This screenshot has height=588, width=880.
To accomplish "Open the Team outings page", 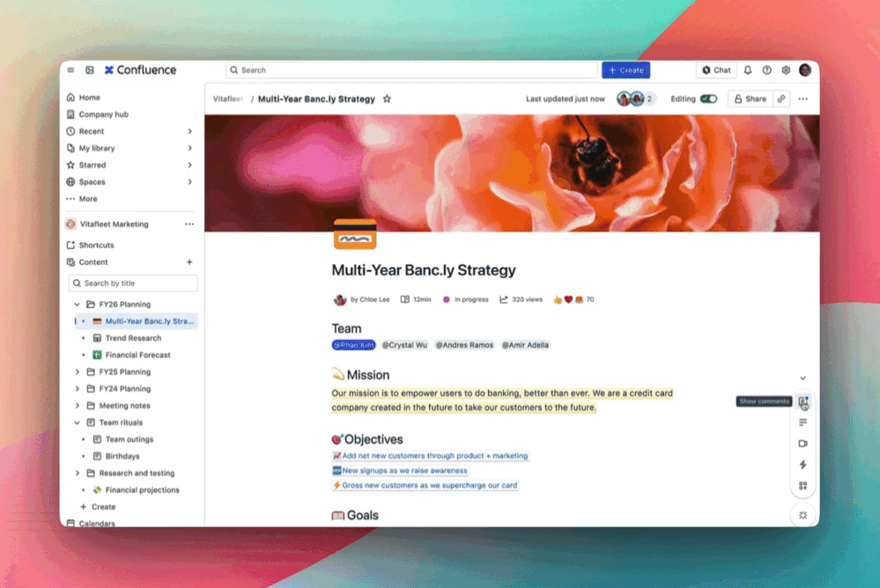I will coord(129,439).
